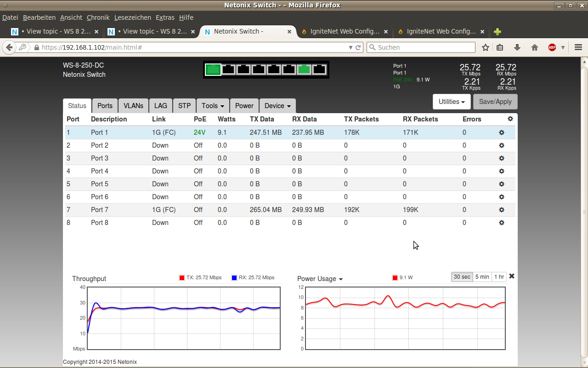Open the Lesezeichen menu

coord(133,17)
